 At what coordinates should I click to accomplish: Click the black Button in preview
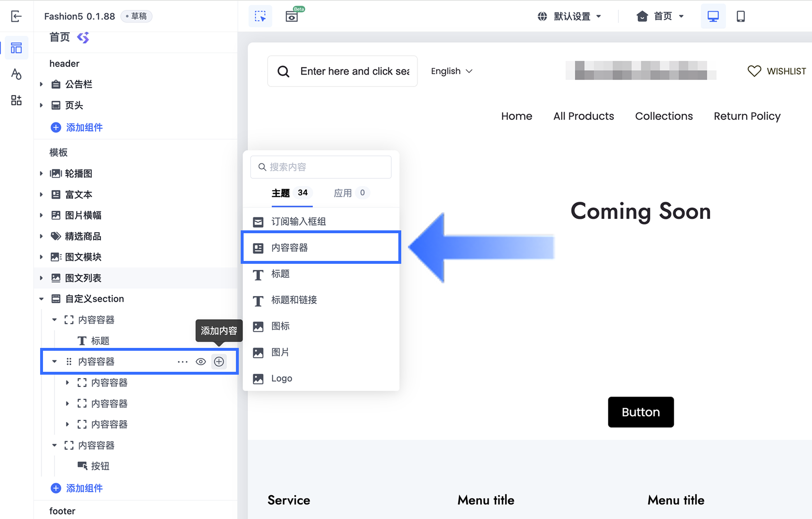click(x=641, y=412)
